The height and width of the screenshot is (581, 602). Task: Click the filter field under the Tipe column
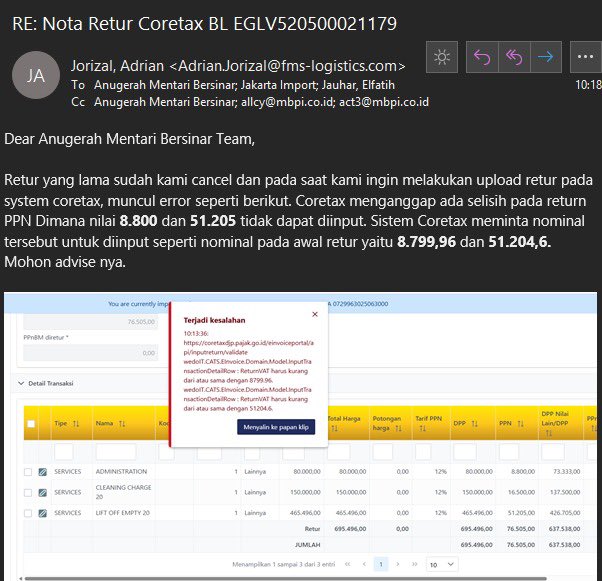64,452
